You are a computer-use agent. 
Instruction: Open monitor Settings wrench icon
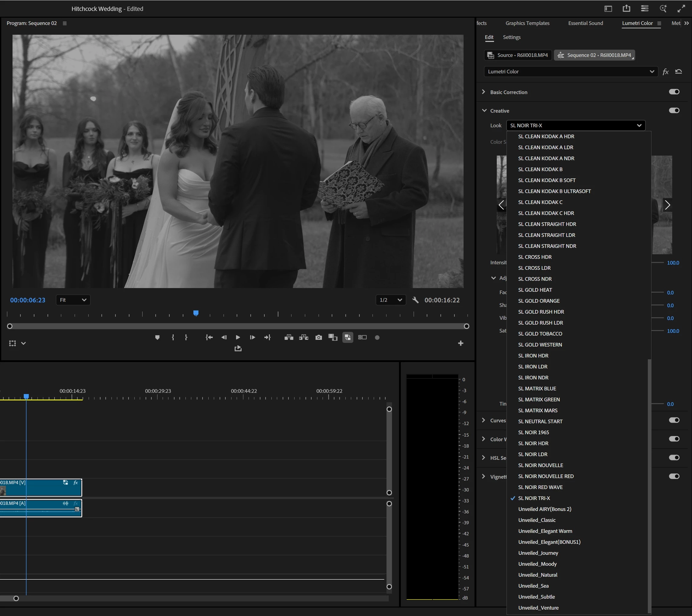(x=415, y=300)
